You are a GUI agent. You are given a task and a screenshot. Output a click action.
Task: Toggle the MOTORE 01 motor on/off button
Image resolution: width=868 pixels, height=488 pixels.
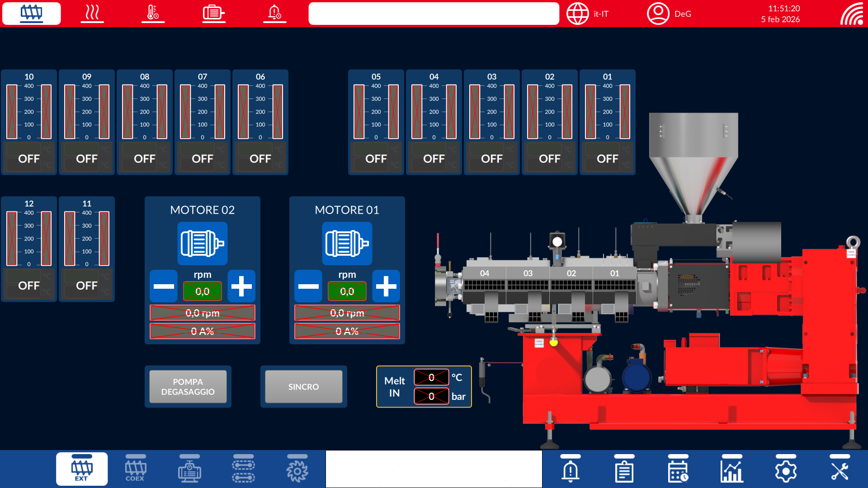(x=347, y=244)
